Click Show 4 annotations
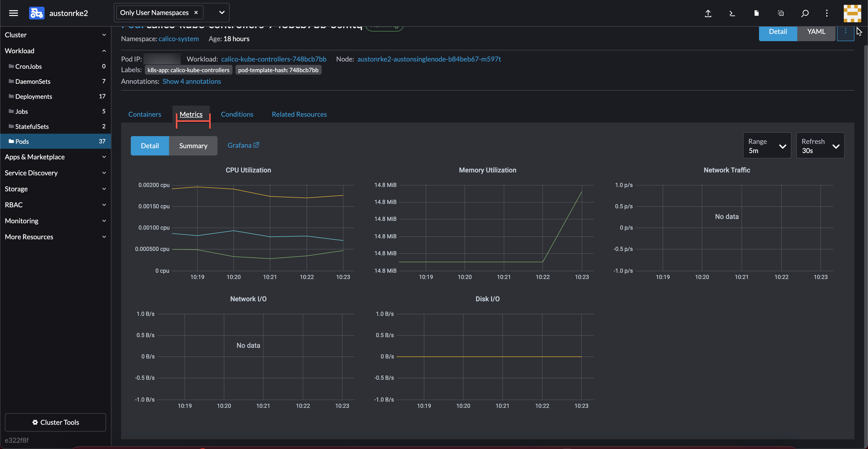 [191, 81]
